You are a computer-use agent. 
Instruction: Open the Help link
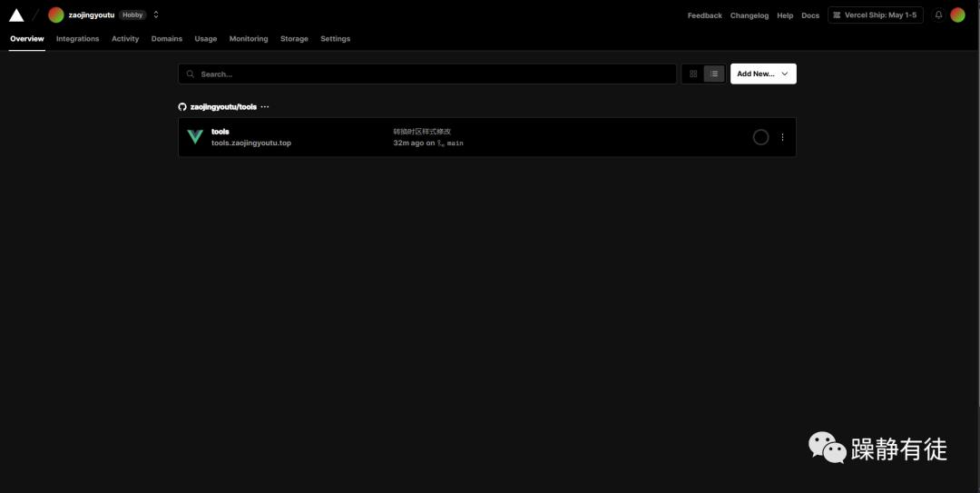(x=785, y=15)
